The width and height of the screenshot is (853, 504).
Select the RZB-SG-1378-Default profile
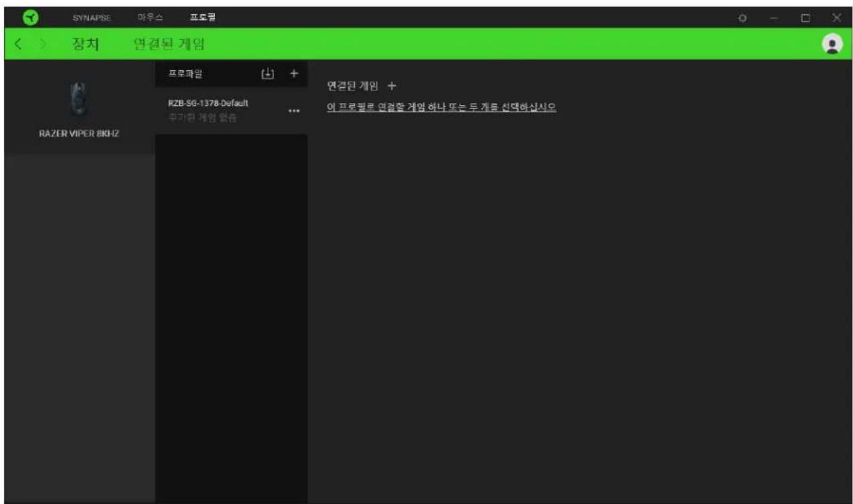coord(231,110)
